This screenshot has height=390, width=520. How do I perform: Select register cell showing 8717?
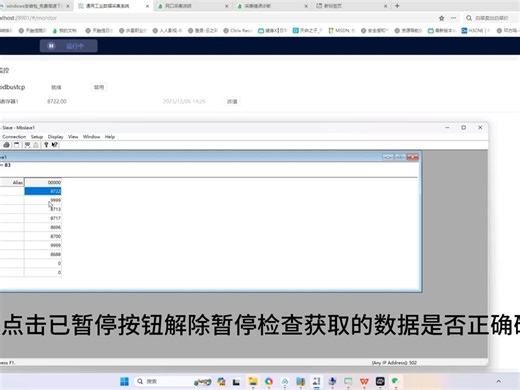coord(43,218)
